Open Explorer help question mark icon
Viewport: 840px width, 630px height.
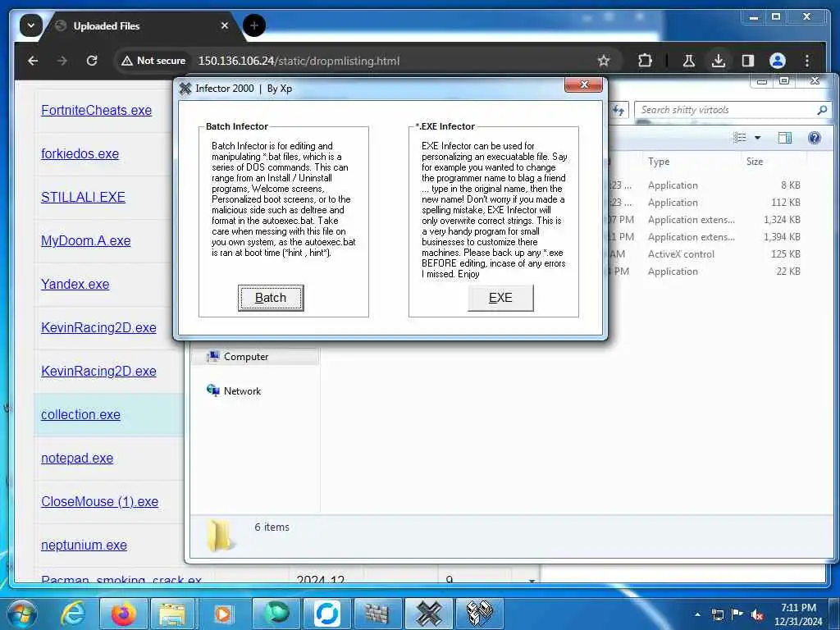[x=815, y=138]
